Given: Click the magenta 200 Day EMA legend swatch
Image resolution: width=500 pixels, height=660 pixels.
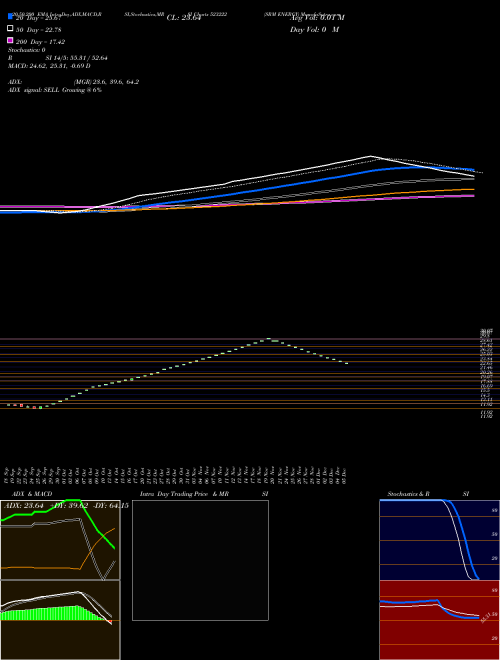Looking at the screenshot, I should (11, 40).
